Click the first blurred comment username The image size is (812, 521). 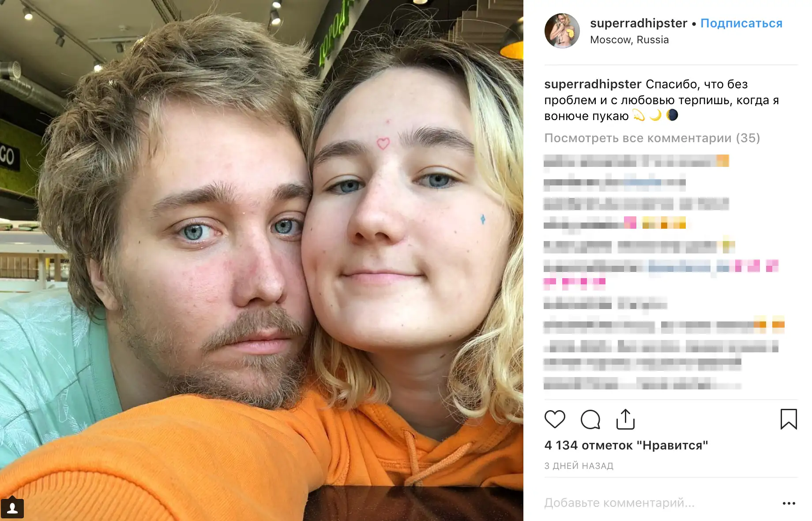[x=559, y=161]
